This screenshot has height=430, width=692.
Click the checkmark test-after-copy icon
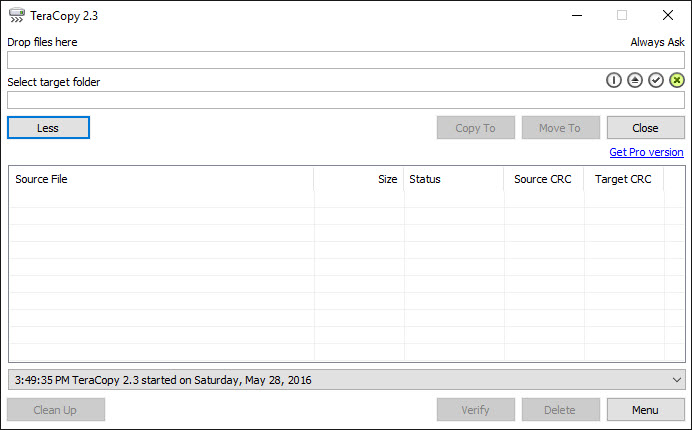point(656,80)
